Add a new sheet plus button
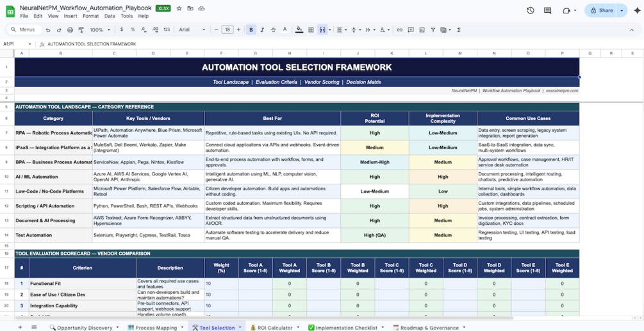Screen dimensions: 644x331 pyautogui.click(x=20, y=327)
